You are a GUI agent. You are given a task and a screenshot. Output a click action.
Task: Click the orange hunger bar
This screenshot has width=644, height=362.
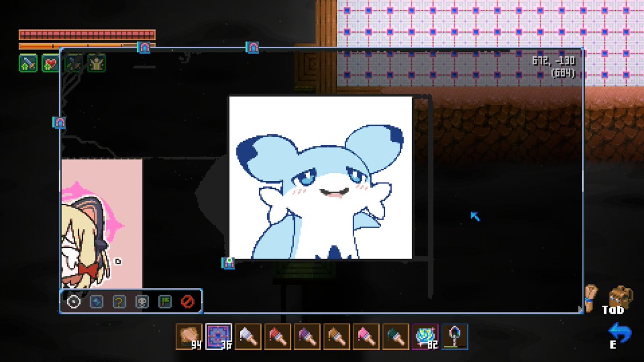pyautogui.click(x=87, y=46)
